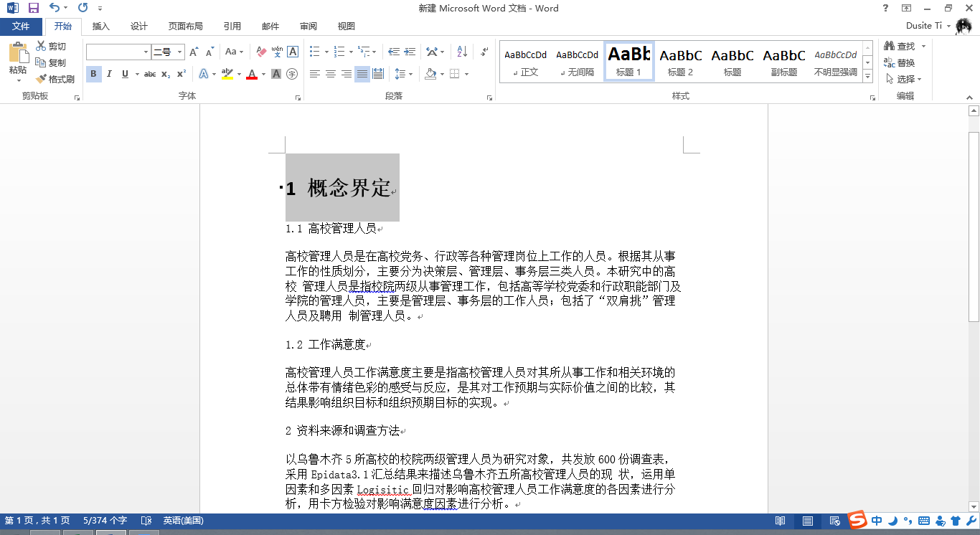Click the Paste (粘贴) clipboard icon
The height and width of the screenshot is (535, 980).
[x=18, y=52]
